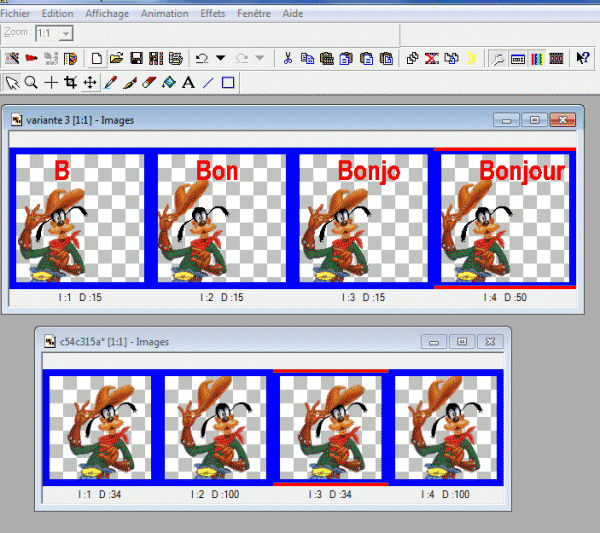Select the 'Bonjour' frame in variante 3
Screen dimensions: 600x533
coord(505,218)
